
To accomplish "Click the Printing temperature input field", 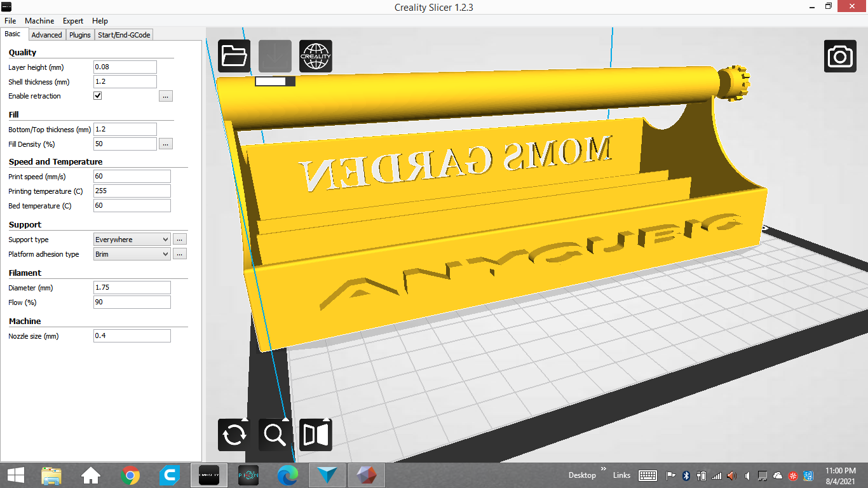I will (x=132, y=191).
